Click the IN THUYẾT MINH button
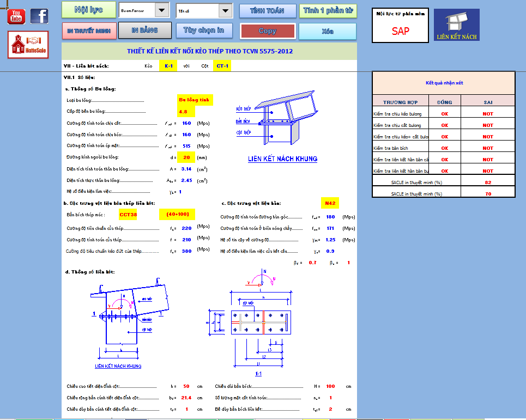Viewport: 526px width, 420px height. click(89, 31)
